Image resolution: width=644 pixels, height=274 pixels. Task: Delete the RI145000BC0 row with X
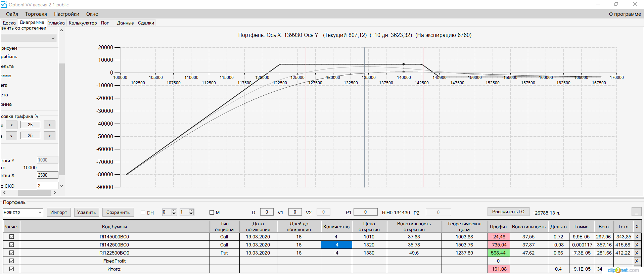coord(637,237)
